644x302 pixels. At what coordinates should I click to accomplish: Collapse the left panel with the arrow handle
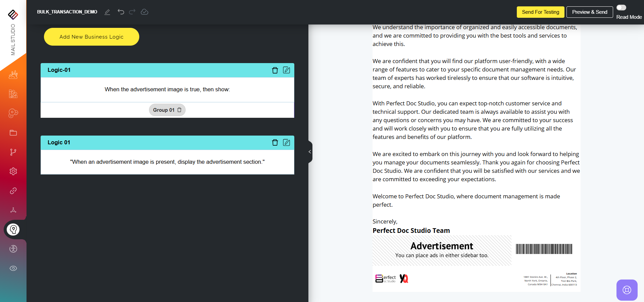click(310, 152)
